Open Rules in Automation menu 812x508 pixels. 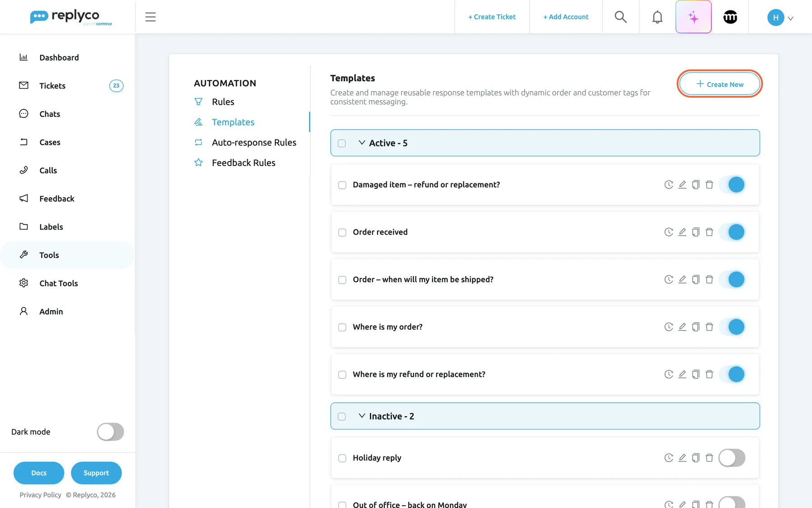click(223, 102)
